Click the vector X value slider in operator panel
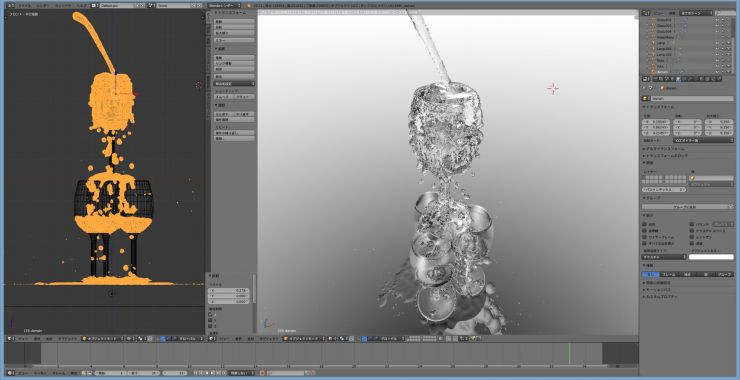This screenshot has width=740, height=380. 229,290
